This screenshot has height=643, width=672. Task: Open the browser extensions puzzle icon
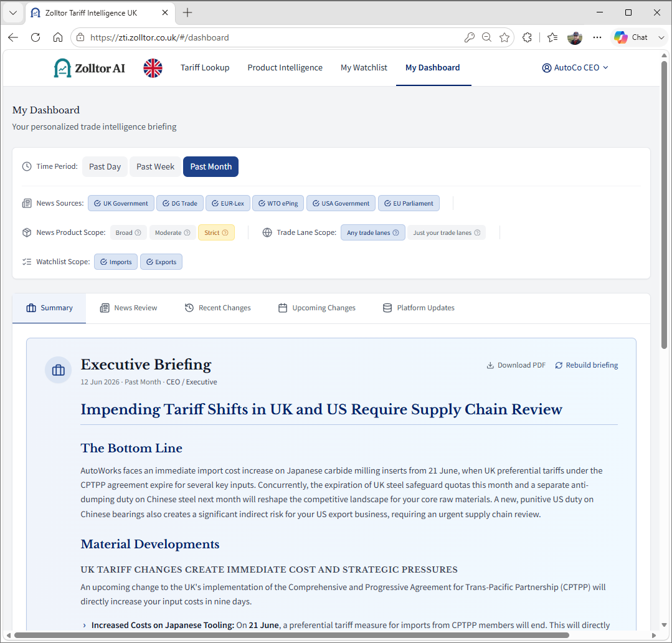(x=527, y=38)
